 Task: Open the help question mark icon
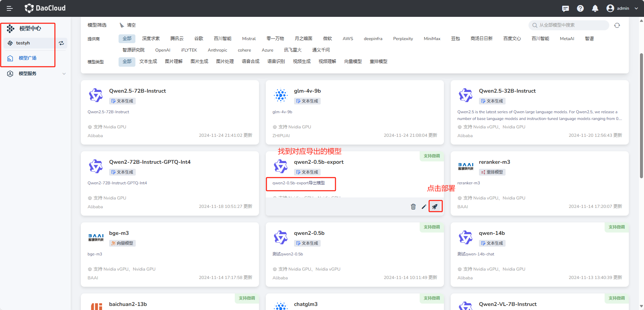pyautogui.click(x=580, y=8)
